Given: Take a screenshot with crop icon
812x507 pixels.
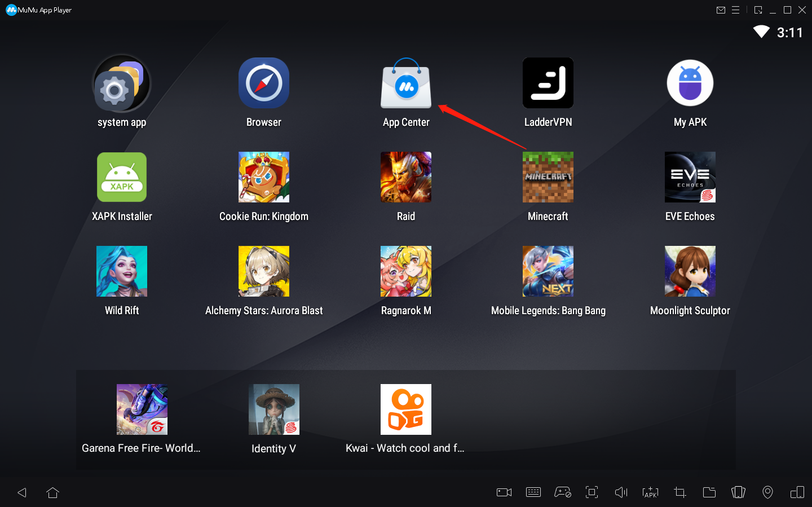Looking at the screenshot, I should pyautogui.click(x=680, y=492).
